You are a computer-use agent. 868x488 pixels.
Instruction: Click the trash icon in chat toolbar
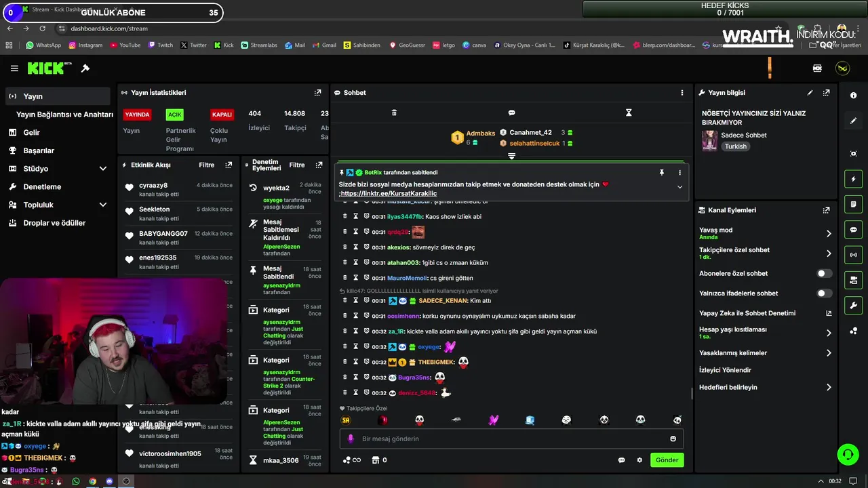tap(394, 113)
